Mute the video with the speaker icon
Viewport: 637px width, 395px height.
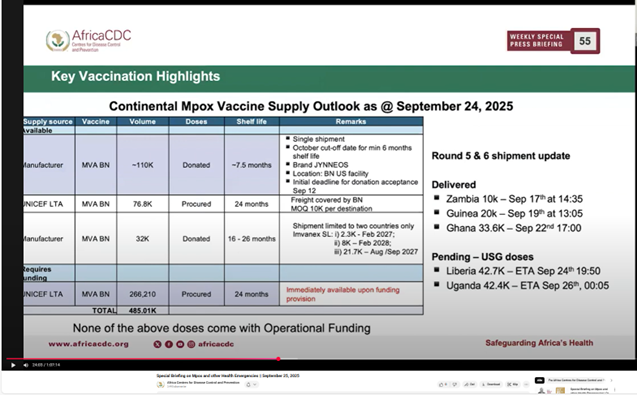(x=26, y=365)
